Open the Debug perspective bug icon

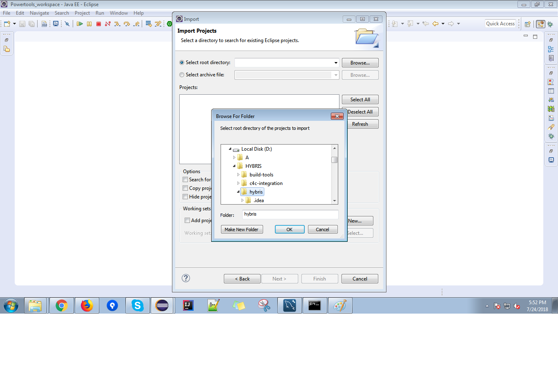pos(550,24)
